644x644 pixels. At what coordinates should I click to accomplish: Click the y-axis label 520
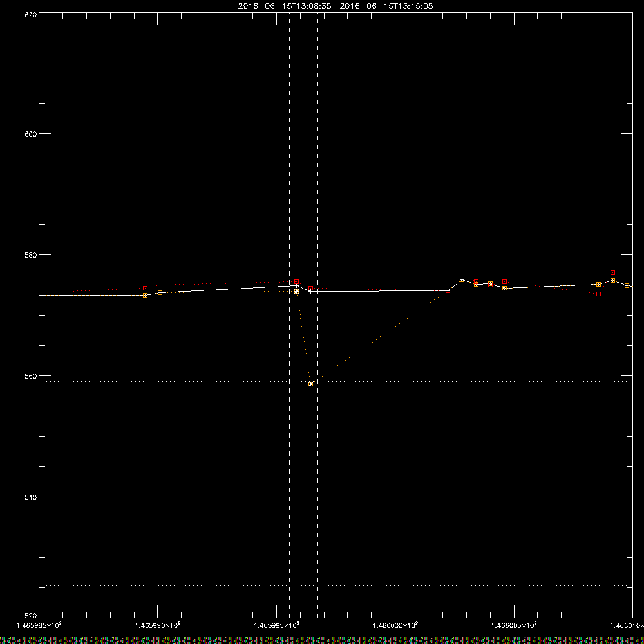(x=31, y=616)
